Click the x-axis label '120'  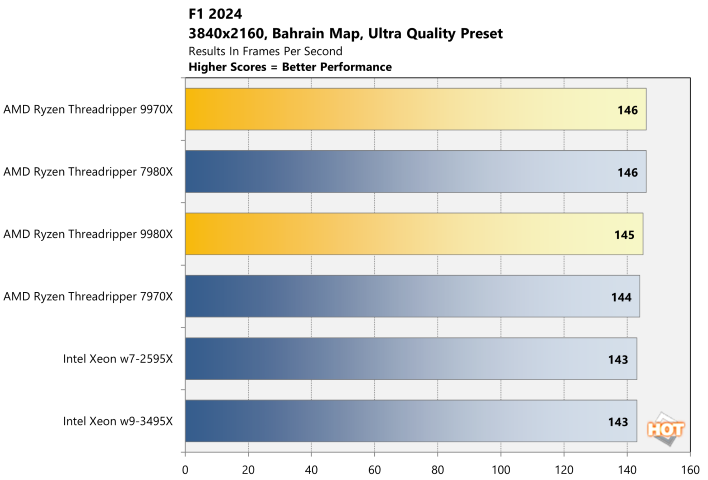coord(564,470)
